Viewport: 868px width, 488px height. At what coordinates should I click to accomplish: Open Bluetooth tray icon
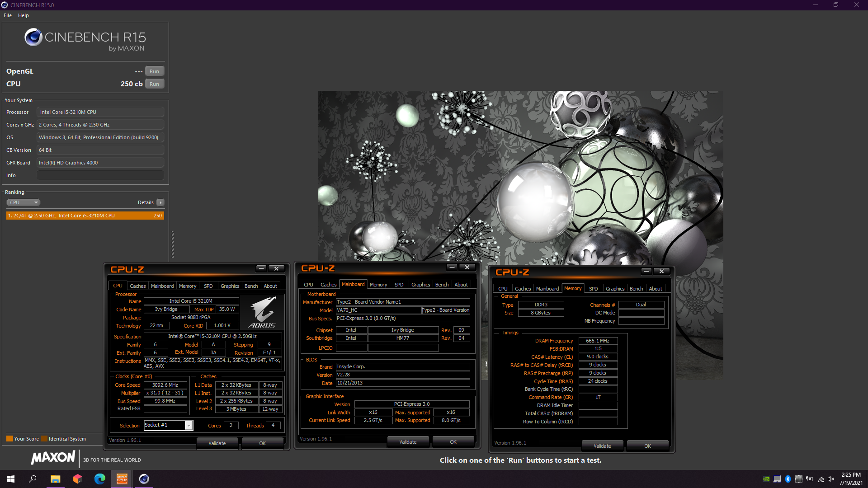pyautogui.click(x=788, y=479)
